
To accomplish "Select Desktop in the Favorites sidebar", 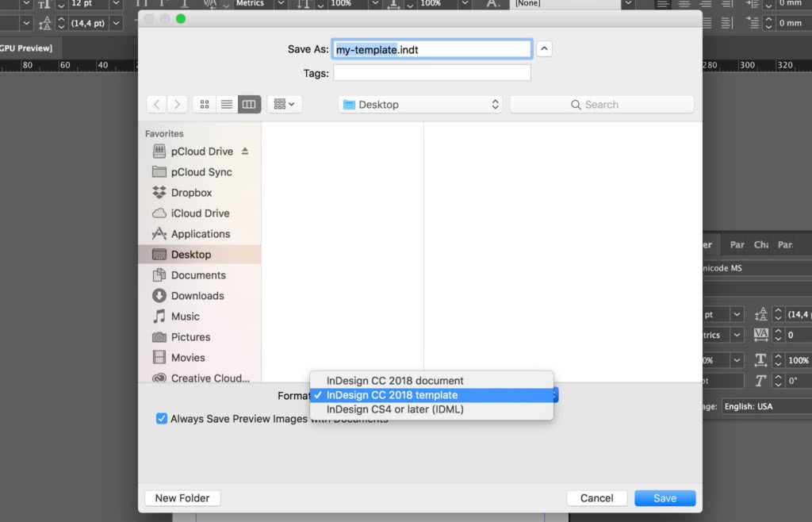I will tap(199, 255).
